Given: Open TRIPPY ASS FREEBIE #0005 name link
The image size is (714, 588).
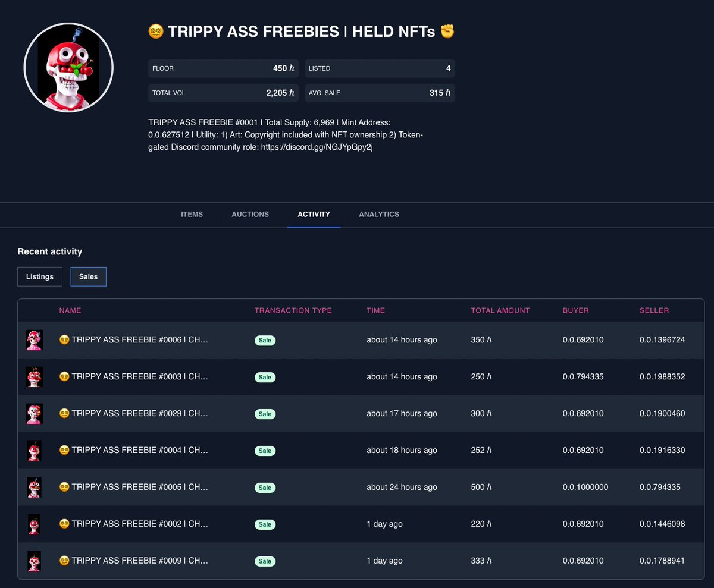Looking at the screenshot, I should point(134,488).
